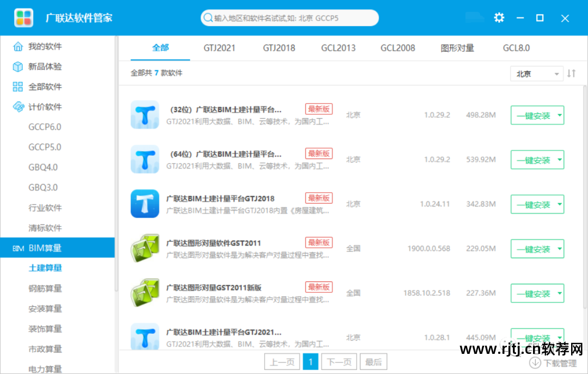Switch to the GTJ2021 tab
Image resolution: width=588 pixels, height=374 pixels.
coord(219,48)
